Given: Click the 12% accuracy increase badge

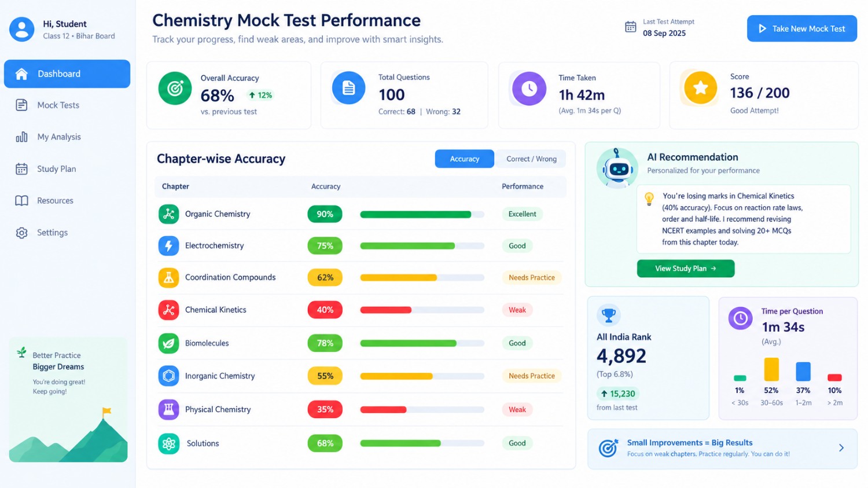Looking at the screenshot, I should pyautogui.click(x=260, y=95).
